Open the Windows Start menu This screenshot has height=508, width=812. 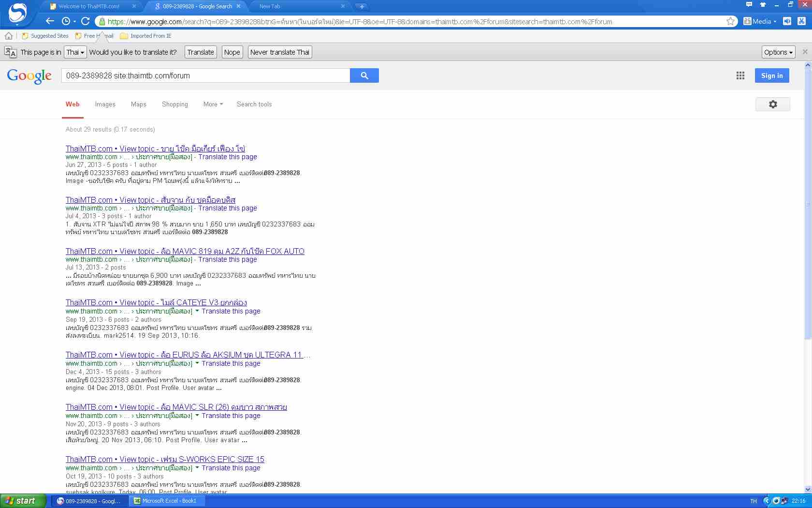(23, 501)
